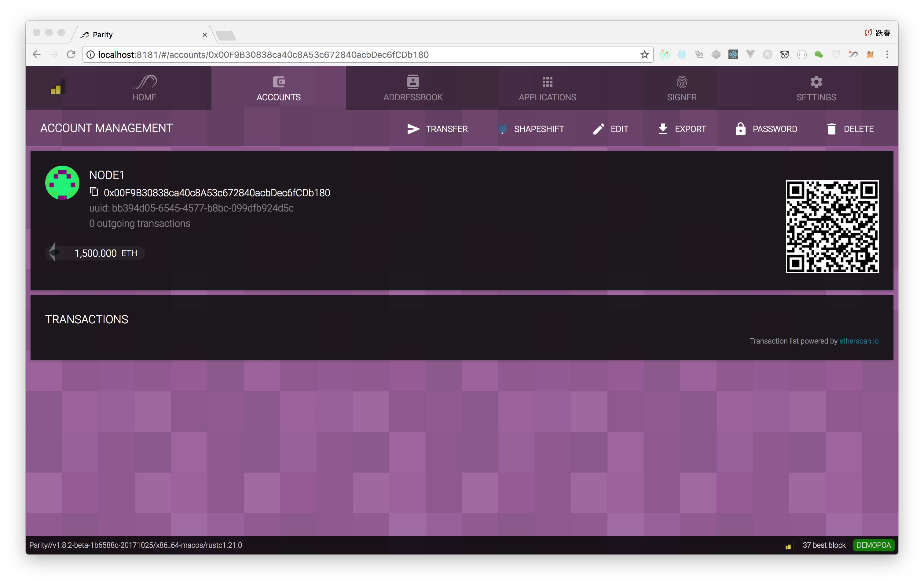
Task: Click the PASSWORD button
Action: (x=766, y=129)
